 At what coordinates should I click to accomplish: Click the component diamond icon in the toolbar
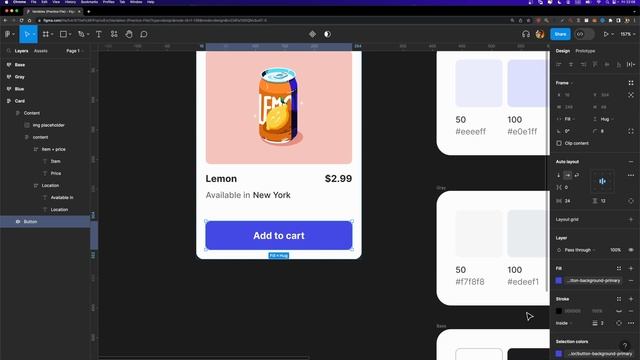point(312,34)
